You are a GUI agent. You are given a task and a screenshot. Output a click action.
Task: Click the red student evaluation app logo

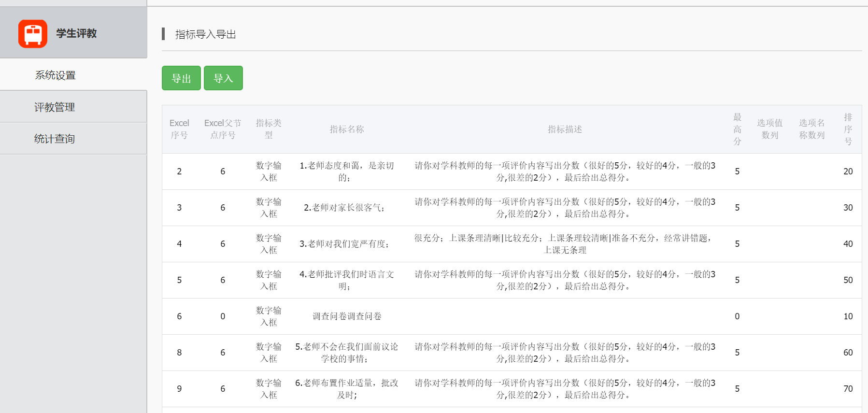[33, 34]
